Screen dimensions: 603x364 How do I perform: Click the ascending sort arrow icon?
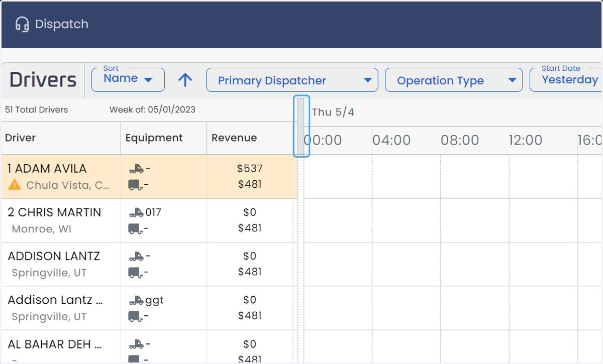coord(185,80)
